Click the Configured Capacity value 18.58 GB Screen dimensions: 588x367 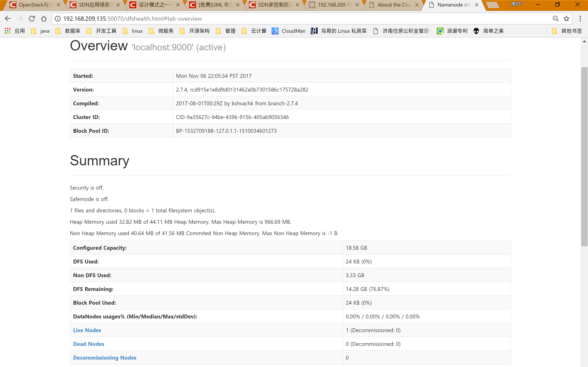(356, 248)
